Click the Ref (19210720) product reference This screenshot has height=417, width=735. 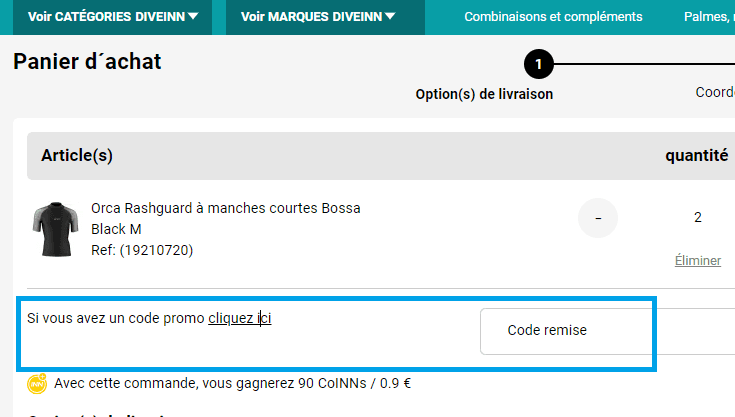tap(141, 250)
